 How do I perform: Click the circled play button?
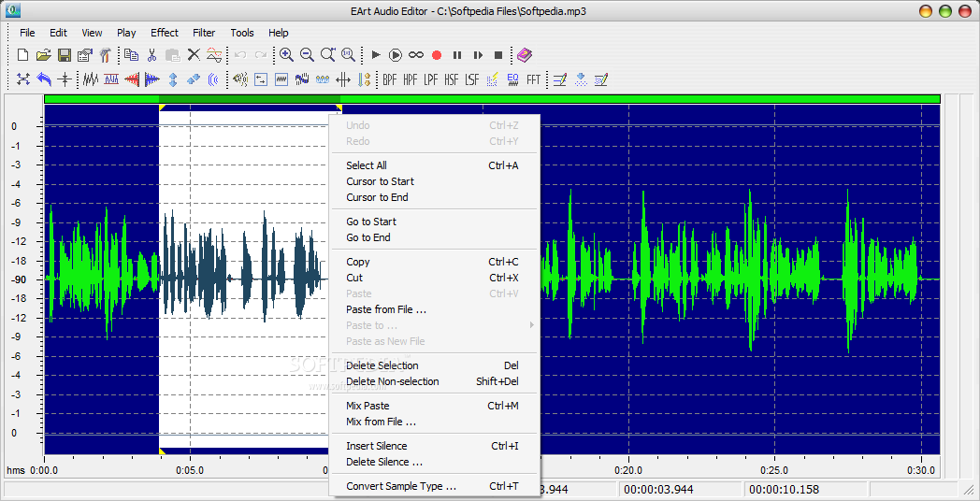(396, 55)
